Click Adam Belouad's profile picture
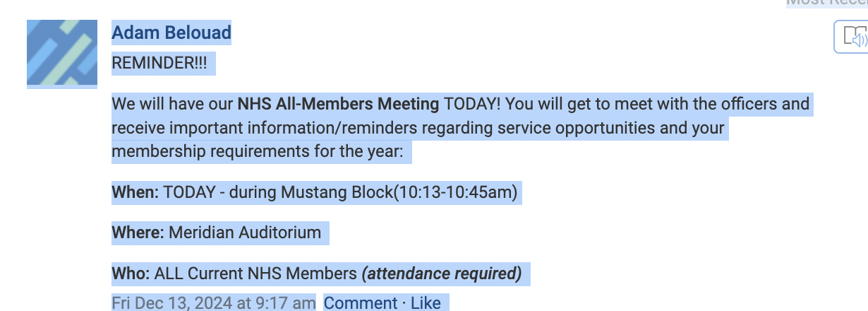Image resolution: width=868 pixels, height=311 pixels. 62,54
